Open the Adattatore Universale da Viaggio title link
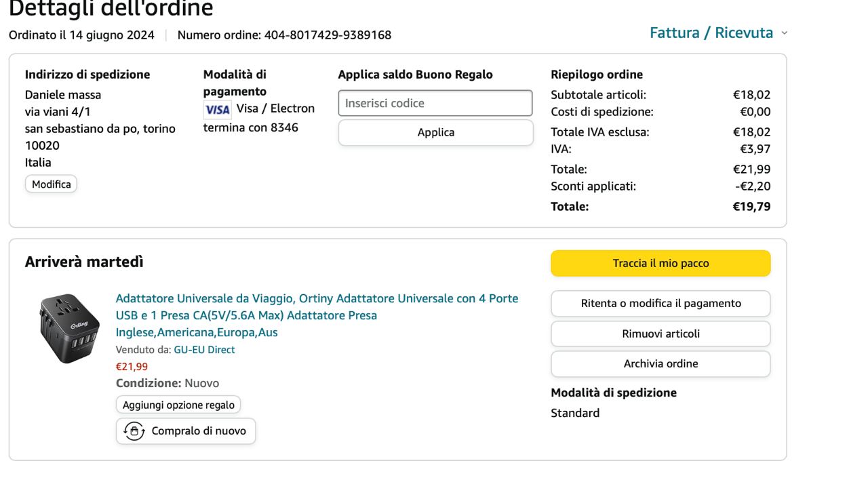 pos(317,315)
